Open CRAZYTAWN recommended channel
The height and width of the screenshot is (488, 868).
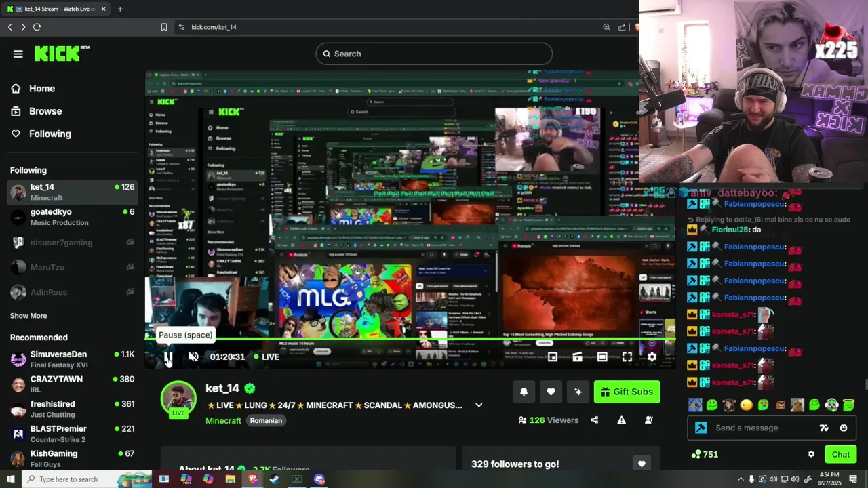73,384
